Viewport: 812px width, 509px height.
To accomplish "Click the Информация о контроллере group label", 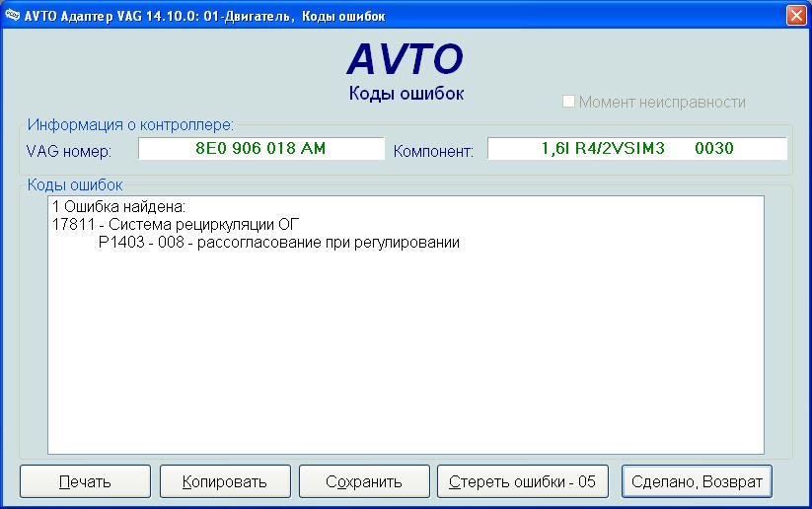I will 130,125.
